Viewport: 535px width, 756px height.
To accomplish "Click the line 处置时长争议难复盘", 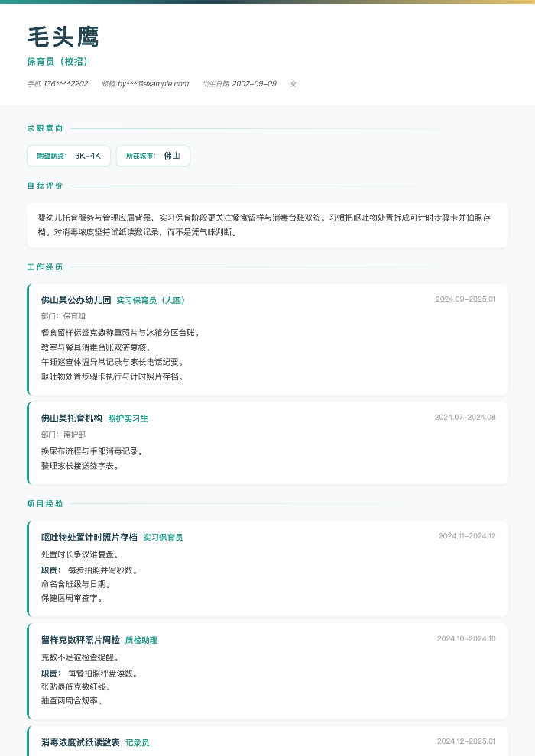I will pos(79,555).
